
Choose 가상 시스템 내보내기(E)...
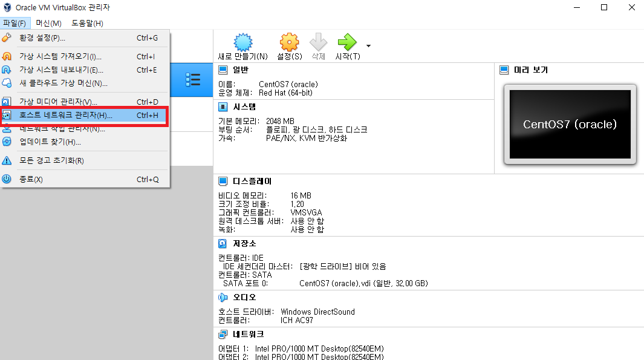coord(85,70)
